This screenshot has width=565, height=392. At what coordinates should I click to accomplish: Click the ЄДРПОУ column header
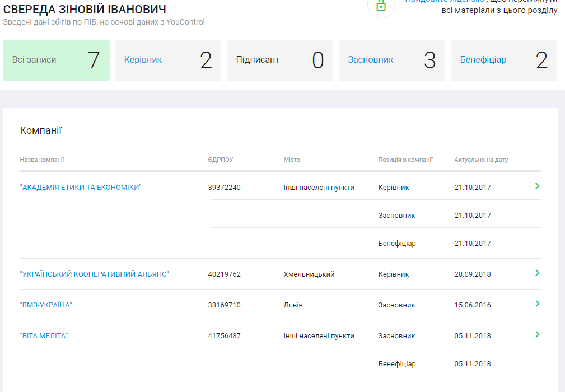(220, 160)
